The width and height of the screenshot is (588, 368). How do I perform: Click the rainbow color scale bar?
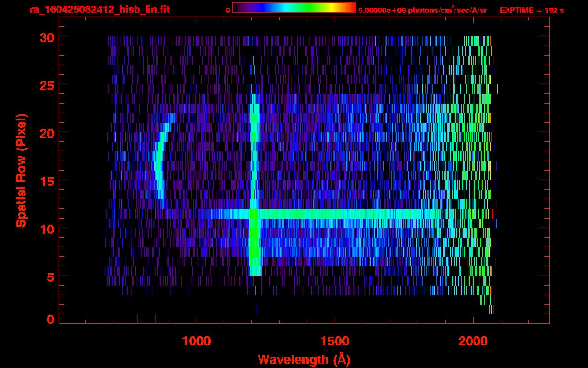[294, 8]
